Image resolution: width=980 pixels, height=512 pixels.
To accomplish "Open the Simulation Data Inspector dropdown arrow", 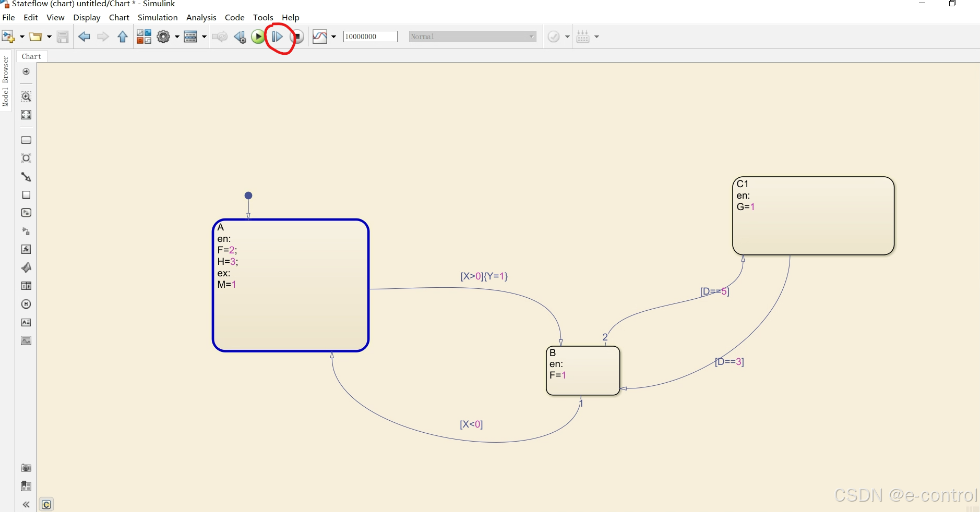I will click(334, 36).
